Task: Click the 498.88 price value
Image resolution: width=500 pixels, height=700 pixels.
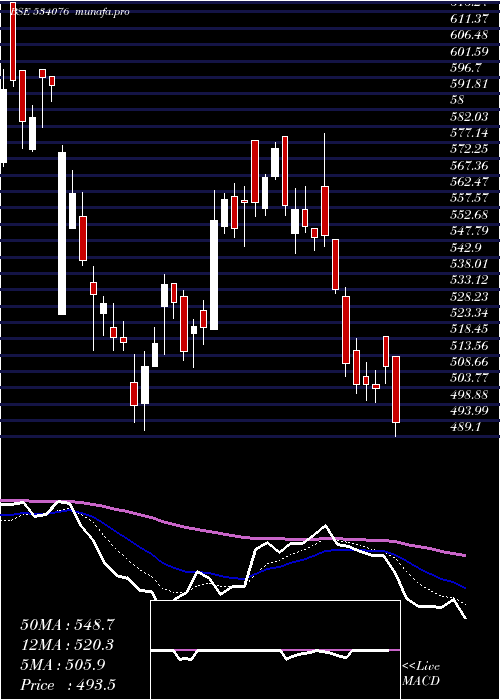Action: [469, 395]
